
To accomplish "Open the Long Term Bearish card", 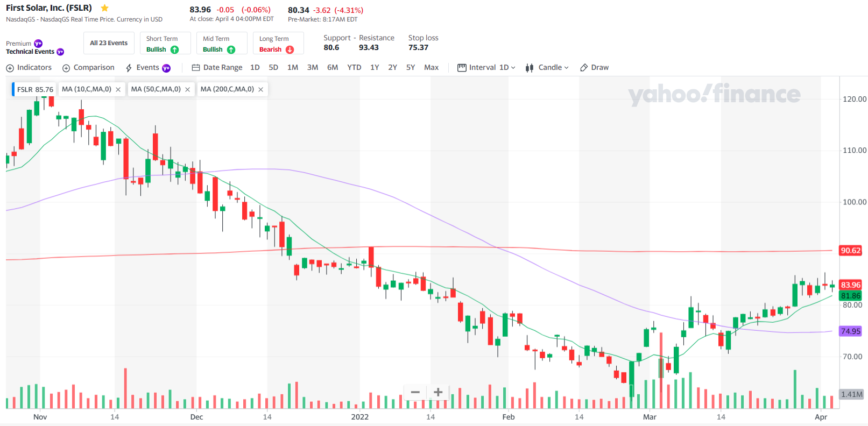I will coord(278,43).
